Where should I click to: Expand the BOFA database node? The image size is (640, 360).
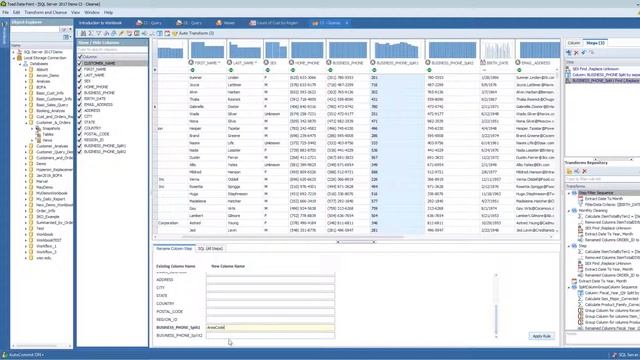tap(26, 87)
